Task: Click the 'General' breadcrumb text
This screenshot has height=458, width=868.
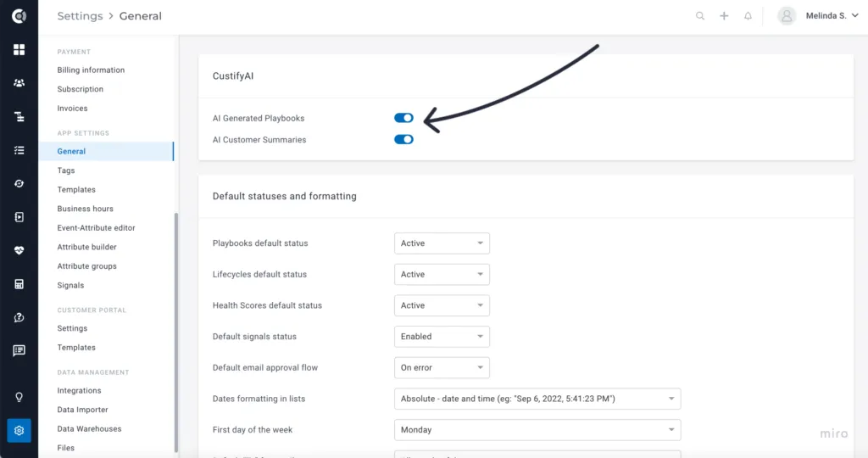Action: 141,16
